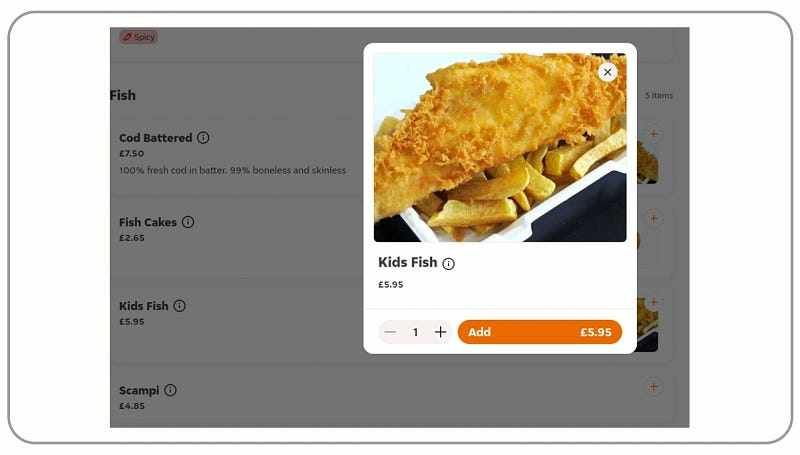Tap the plus icon for Fish Cakes
Image resolution: width=800 pixels, height=455 pixels.
coord(654,218)
